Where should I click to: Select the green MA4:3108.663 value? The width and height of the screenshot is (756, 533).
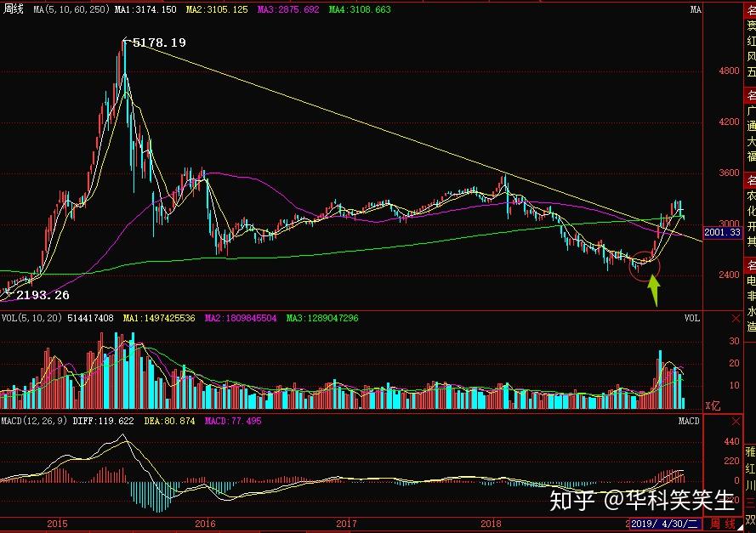coord(361,9)
